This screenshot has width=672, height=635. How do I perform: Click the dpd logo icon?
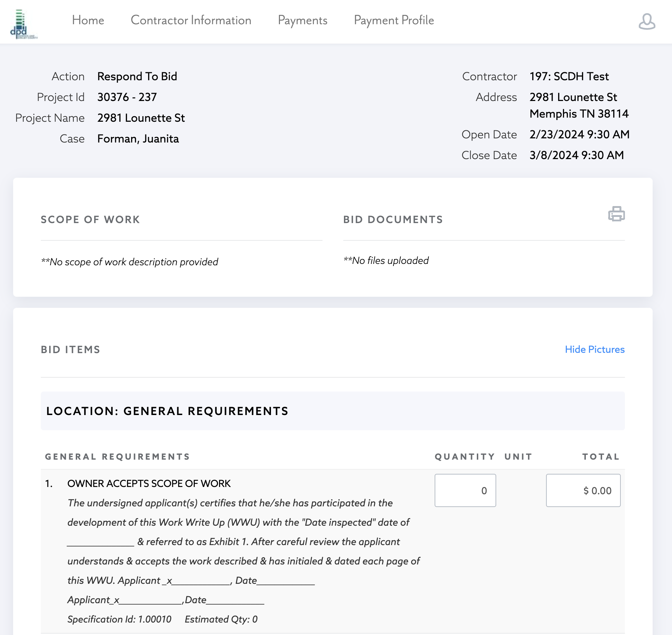[x=23, y=24]
